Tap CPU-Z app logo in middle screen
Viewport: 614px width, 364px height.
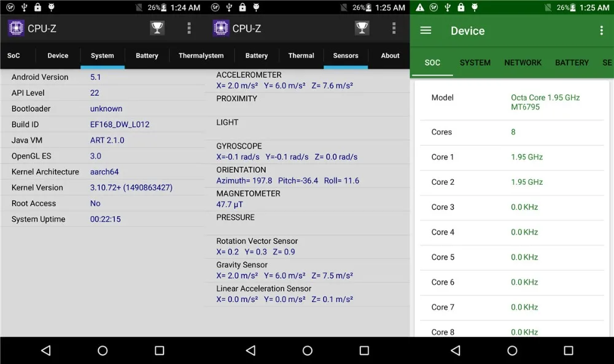pos(221,28)
